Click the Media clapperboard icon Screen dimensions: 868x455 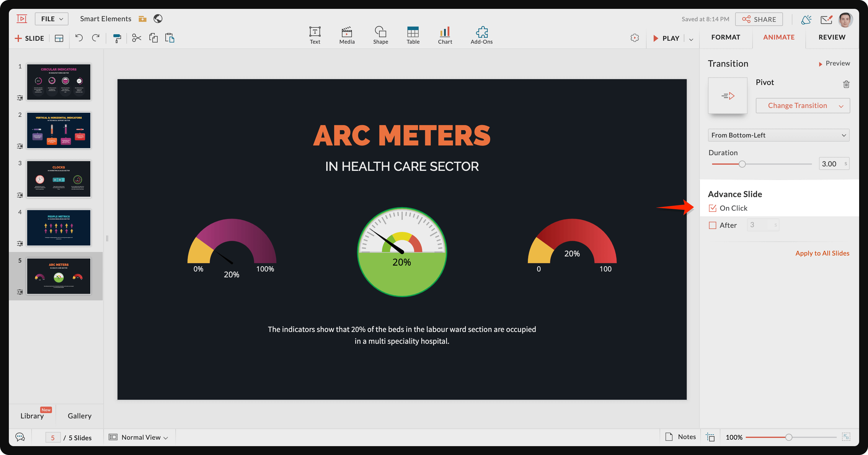point(347,35)
